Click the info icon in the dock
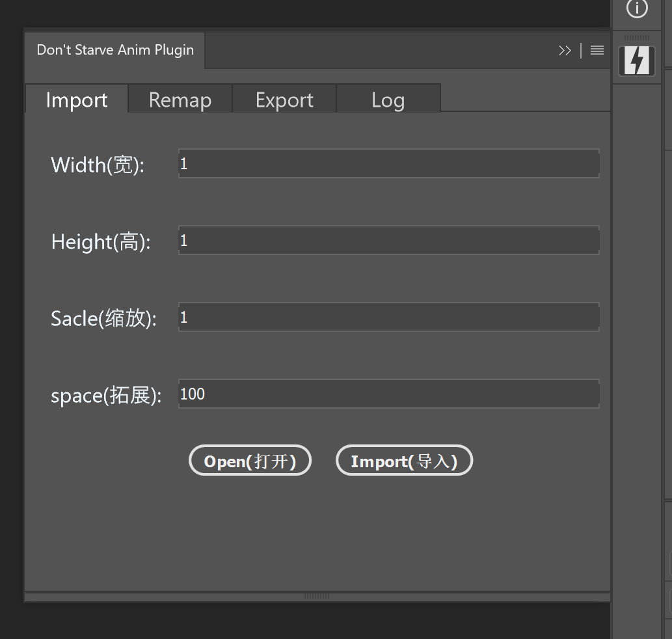672x639 pixels. 636,8
